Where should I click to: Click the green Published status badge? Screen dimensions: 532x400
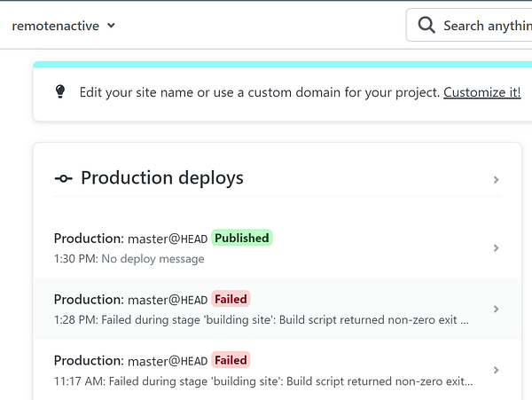242,238
